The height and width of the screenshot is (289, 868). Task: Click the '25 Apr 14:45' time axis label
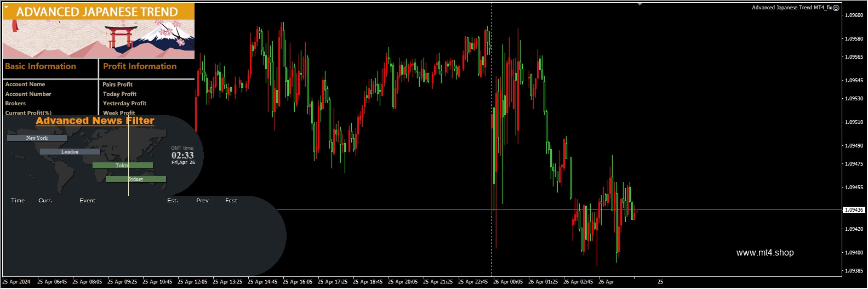(x=262, y=282)
